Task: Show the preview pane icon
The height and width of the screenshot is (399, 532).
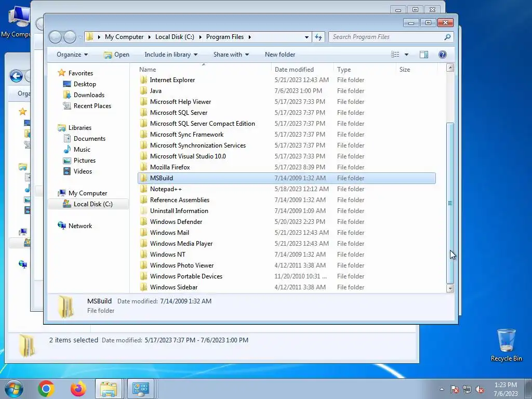Action: (424, 55)
